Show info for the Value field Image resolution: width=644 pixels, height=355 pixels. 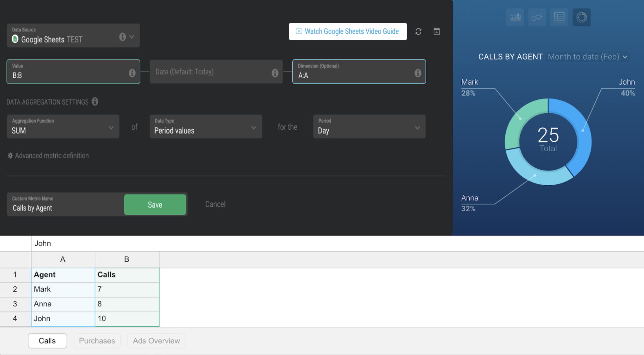[132, 73]
